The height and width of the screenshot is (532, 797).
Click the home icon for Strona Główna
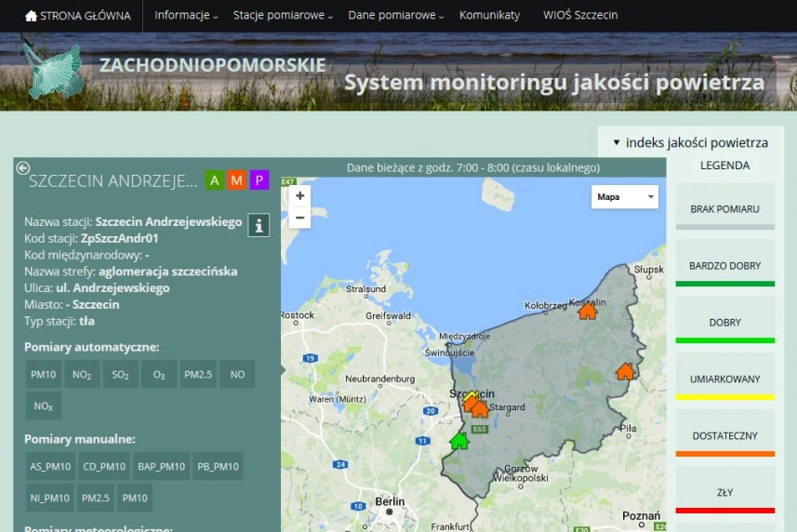32,16
